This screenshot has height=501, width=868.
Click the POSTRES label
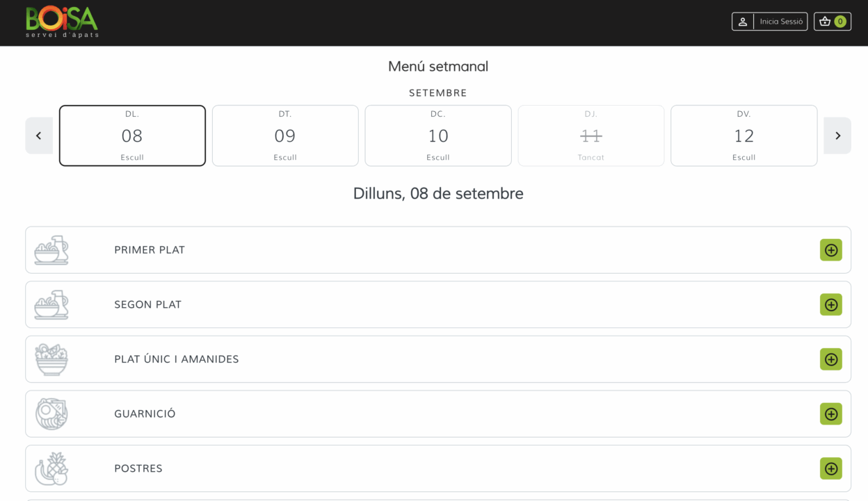(138, 468)
